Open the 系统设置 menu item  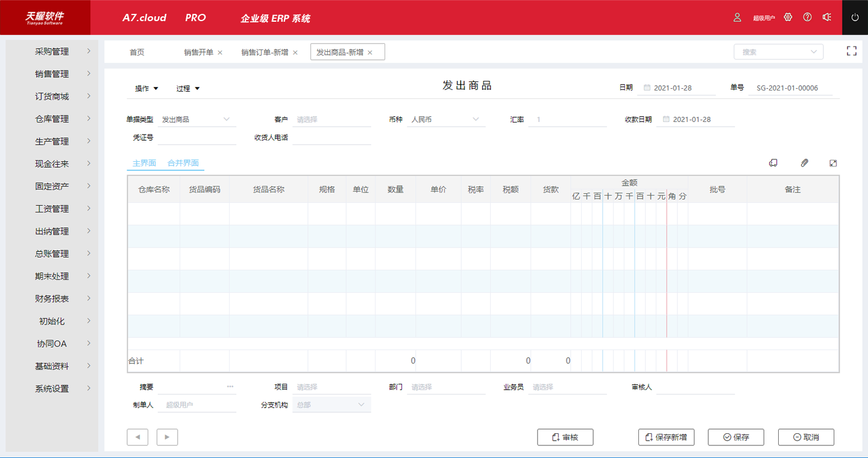[52, 389]
